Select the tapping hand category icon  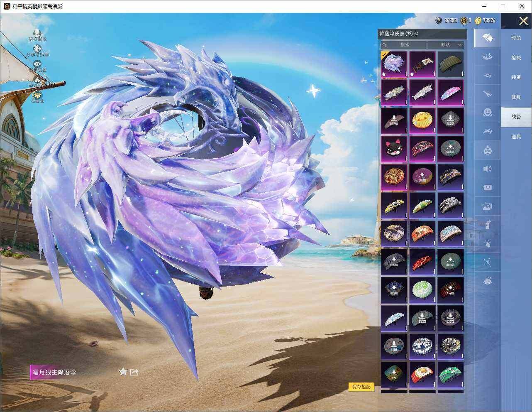point(488,244)
